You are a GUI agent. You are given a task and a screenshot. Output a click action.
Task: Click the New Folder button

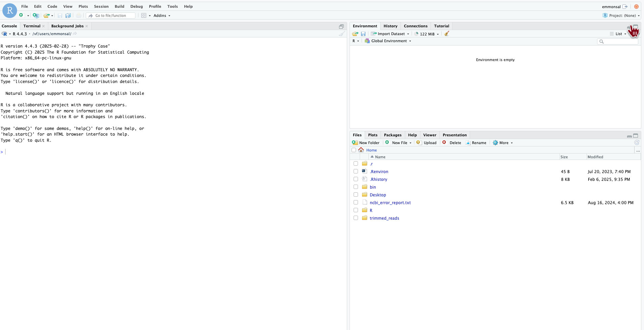[x=366, y=142]
